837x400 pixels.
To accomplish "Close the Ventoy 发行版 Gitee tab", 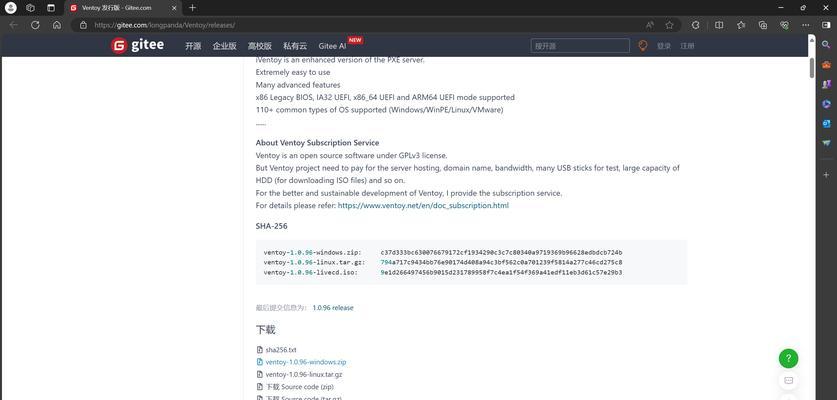I will pos(174,8).
